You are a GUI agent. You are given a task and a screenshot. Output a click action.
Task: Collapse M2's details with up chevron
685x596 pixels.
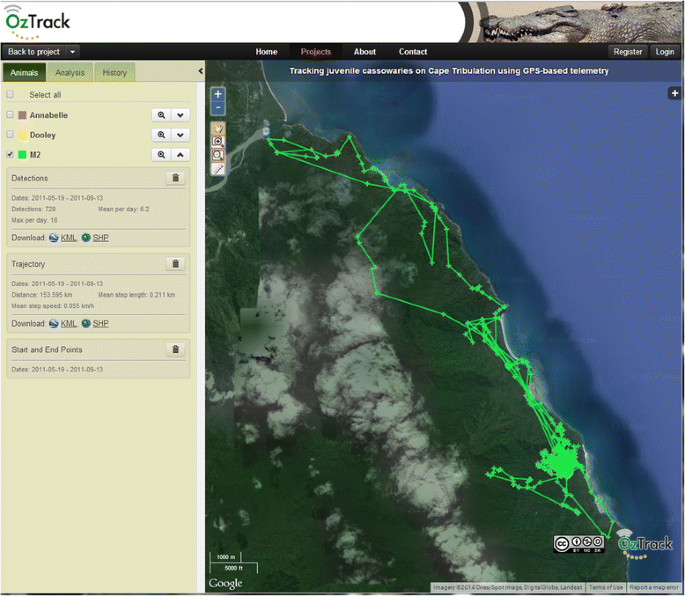180,155
